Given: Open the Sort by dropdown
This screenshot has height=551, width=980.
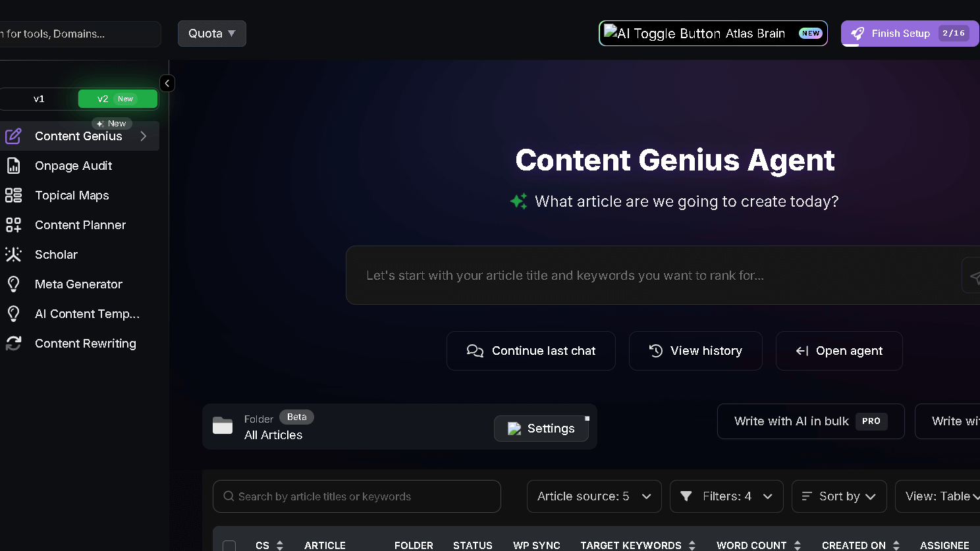Looking at the screenshot, I should [x=838, y=496].
